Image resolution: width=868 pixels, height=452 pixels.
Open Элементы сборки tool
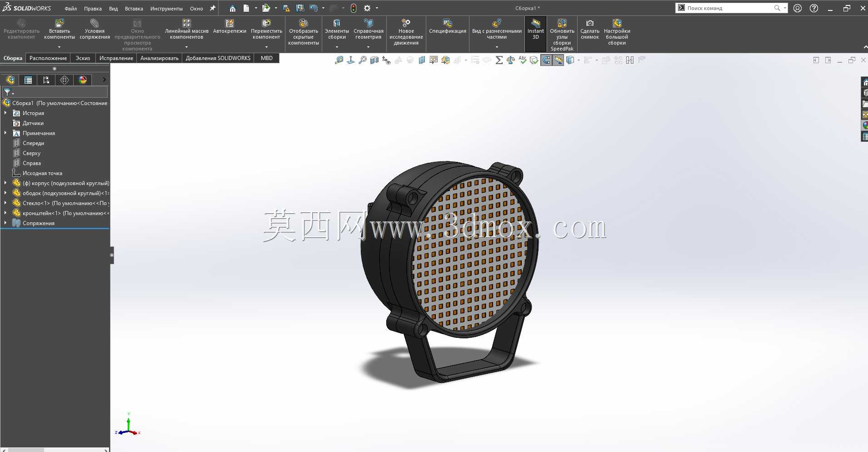point(337,30)
